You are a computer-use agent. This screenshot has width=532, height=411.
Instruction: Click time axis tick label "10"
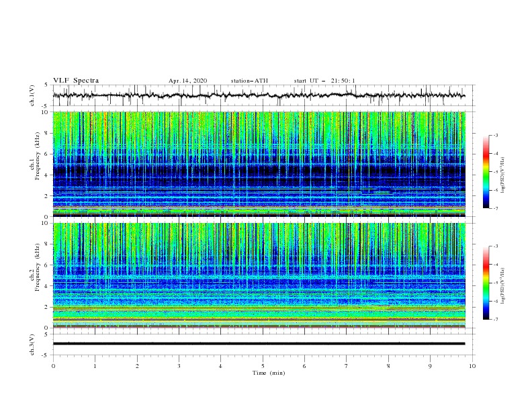tap(472, 366)
